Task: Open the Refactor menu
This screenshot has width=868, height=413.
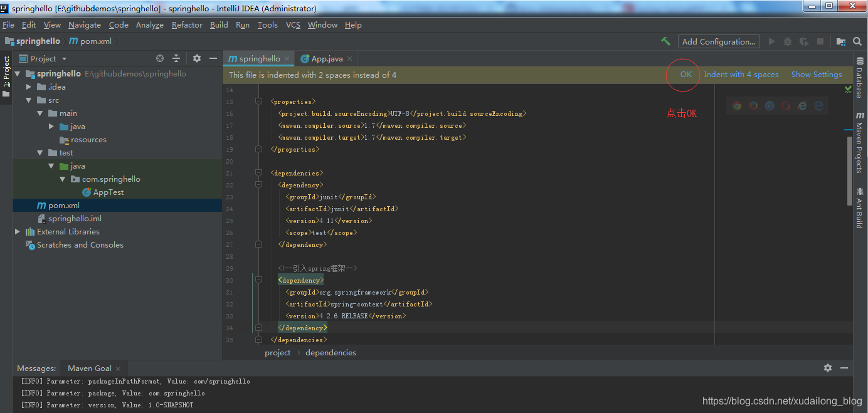Action: [187, 25]
